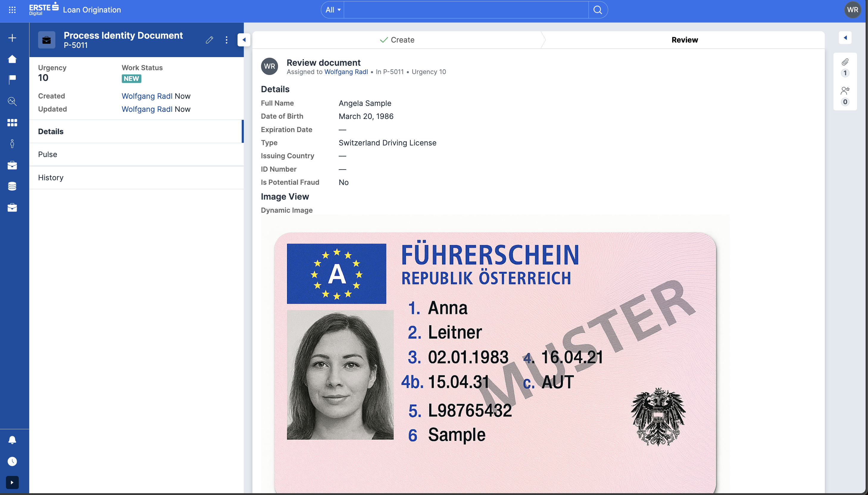Expand the right utilities pane arrow
The height and width of the screenshot is (495, 868).
[x=845, y=38]
